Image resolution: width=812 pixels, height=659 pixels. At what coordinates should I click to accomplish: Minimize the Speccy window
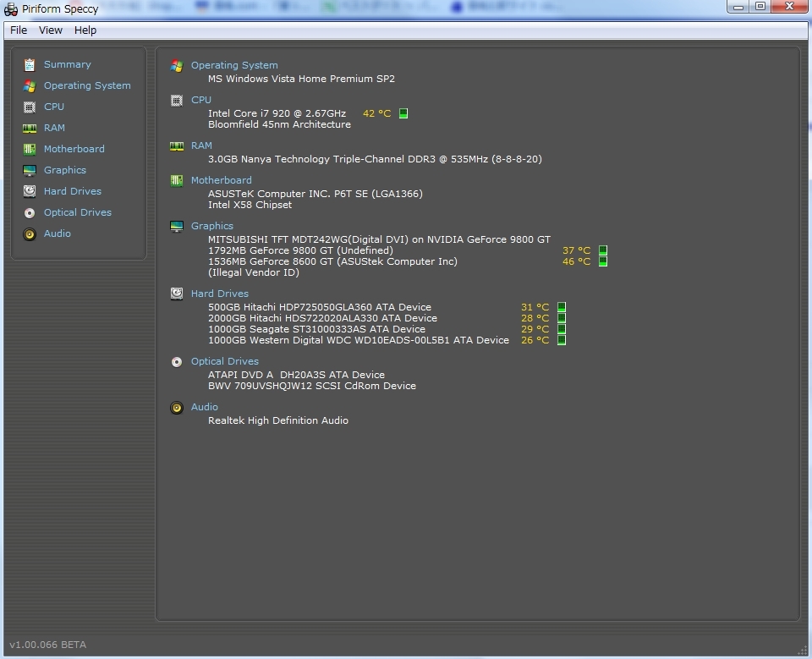[x=739, y=6]
